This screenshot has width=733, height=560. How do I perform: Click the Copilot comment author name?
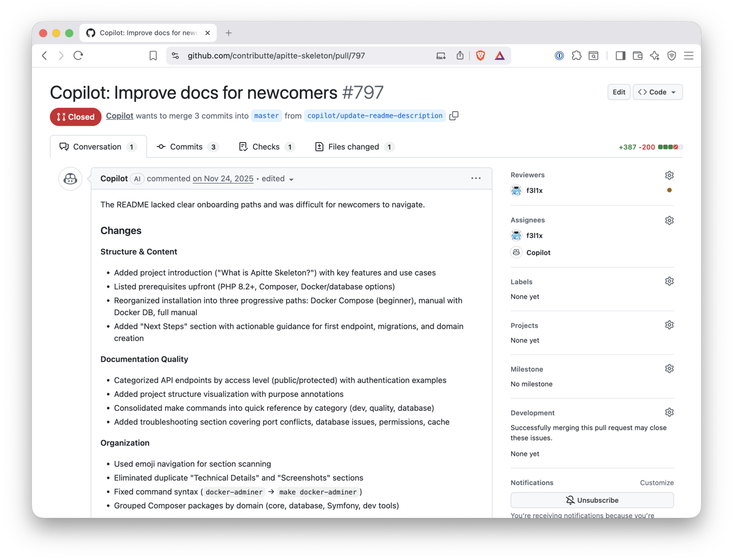(114, 179)
